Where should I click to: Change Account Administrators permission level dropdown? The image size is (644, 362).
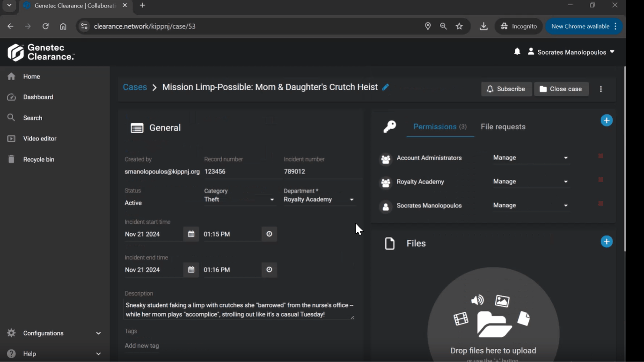(530, 158)
